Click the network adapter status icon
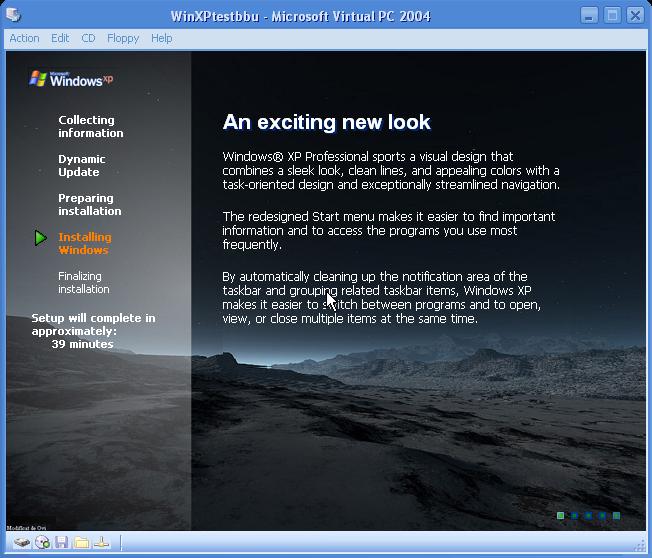652x558 pixels. click(101, 543)
